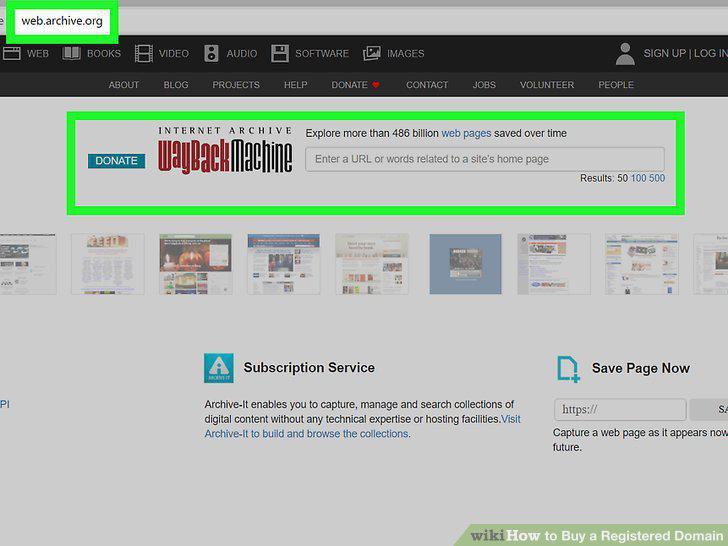Set results to 500
This screenshot has width=728, height=546.
click(657, 178)
